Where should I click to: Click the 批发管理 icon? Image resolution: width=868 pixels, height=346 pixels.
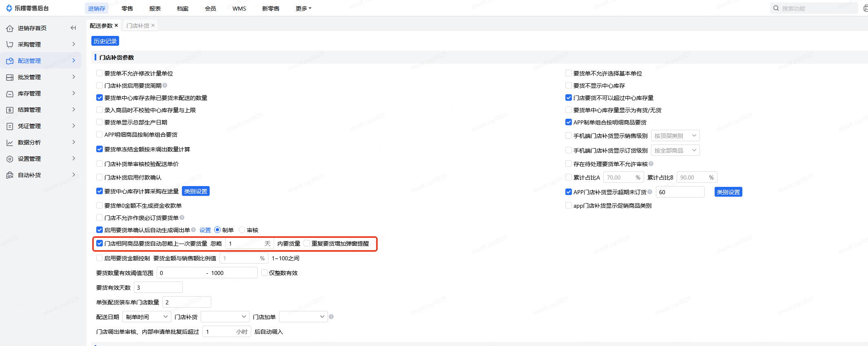(10, 77)
